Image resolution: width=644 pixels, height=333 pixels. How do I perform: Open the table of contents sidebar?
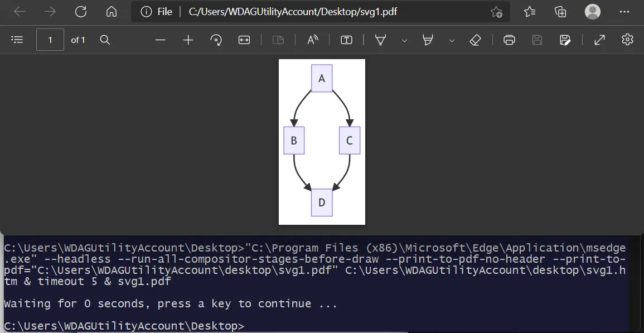pyautogui.click(x=17, y=40)
